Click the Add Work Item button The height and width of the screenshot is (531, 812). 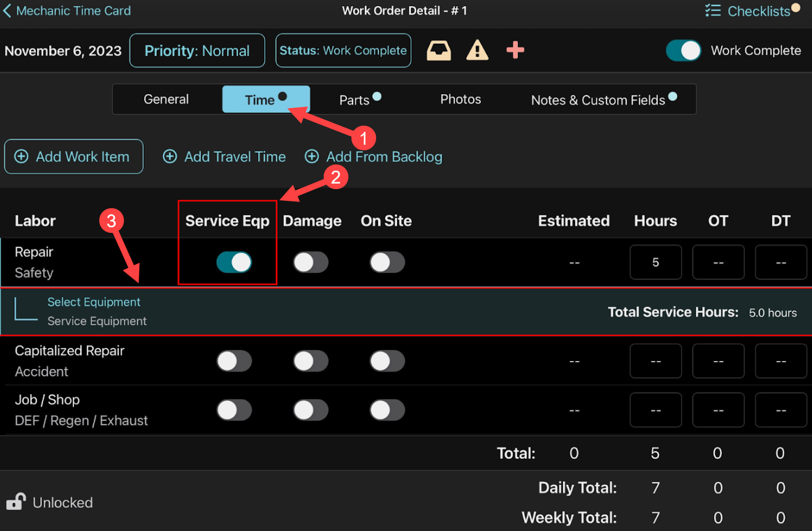click(74, 157)
